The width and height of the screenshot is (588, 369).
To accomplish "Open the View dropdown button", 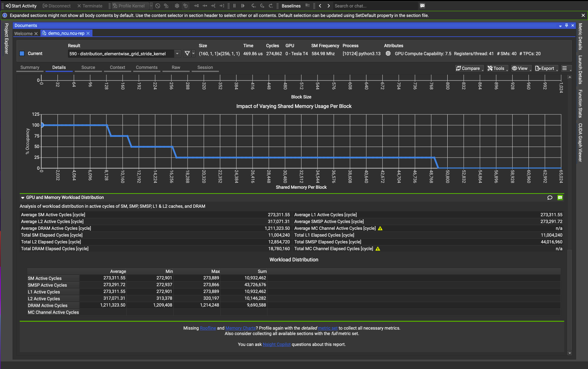I will coord(521,68).
